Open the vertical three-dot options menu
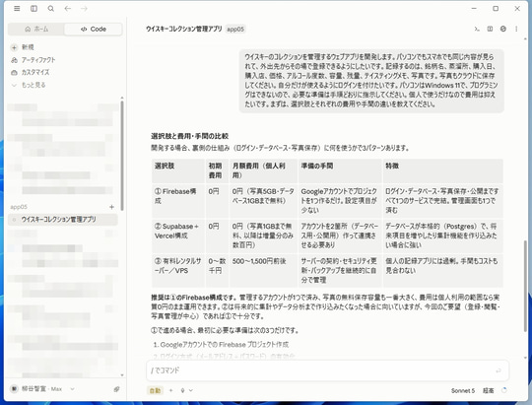The width and height of the screenshot is (532, 405). (x=516, y=29)
